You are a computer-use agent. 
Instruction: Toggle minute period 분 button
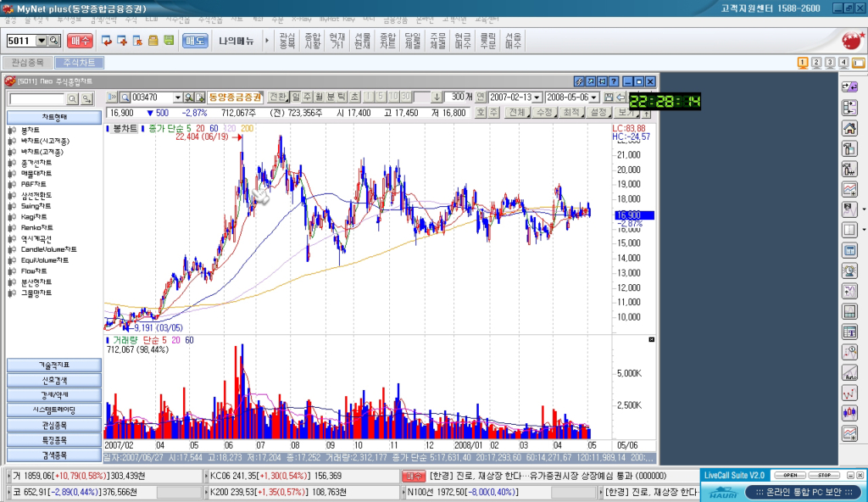(x=331, y=97)
